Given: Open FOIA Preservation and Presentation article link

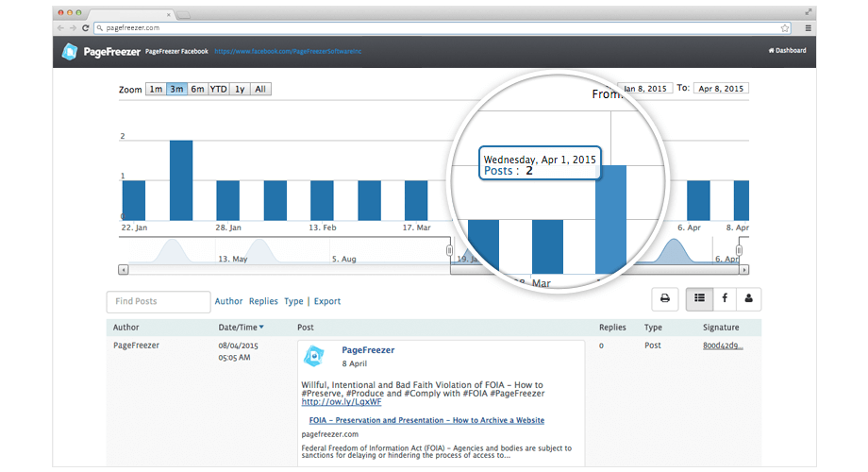Looking at the screenshot, I should [x=426, y=420].
